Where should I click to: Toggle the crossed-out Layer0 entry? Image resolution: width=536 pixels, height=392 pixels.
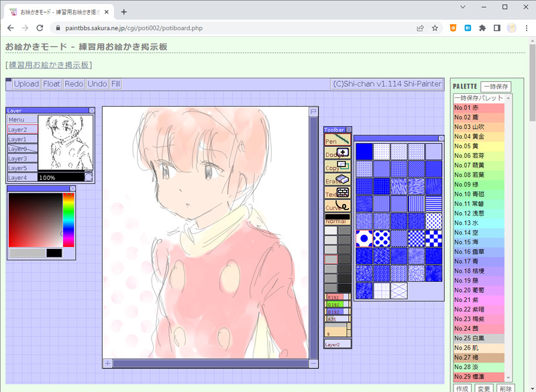23,148
